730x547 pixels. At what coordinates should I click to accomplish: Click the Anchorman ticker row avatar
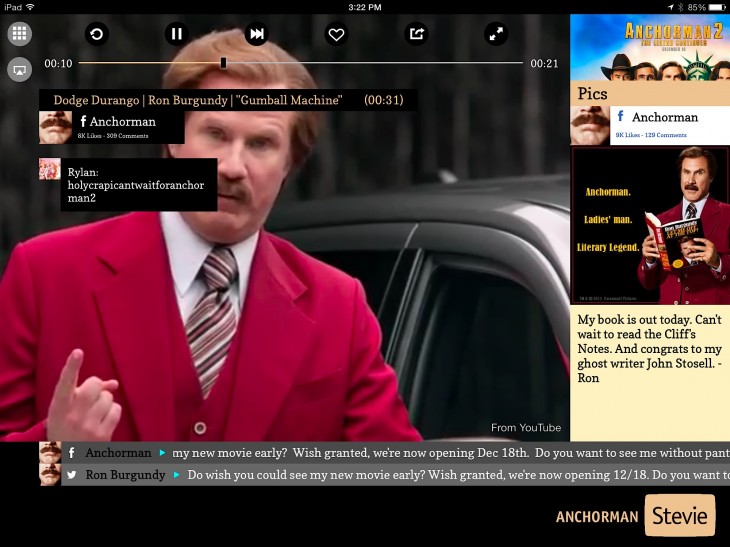50,452
